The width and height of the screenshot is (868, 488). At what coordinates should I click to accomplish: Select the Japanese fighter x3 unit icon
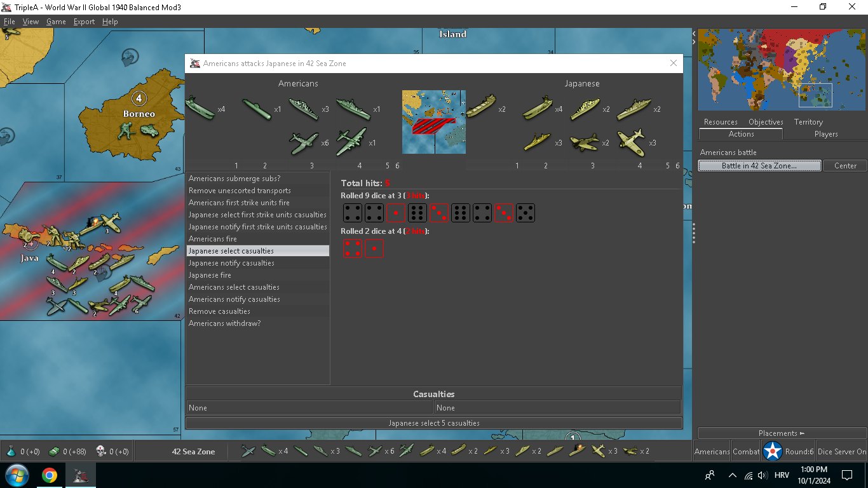(630, 142)
